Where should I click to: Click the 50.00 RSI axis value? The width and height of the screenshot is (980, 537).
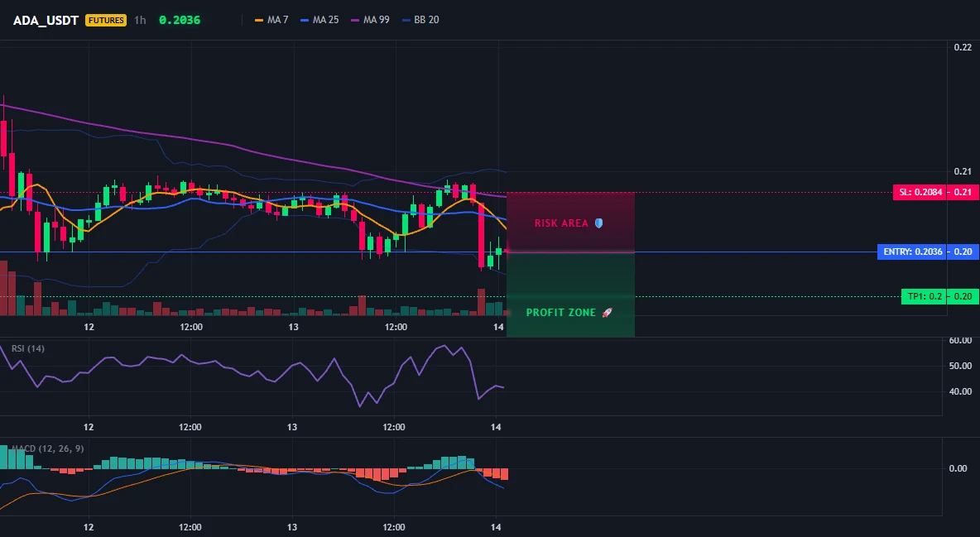pos(961,366)
